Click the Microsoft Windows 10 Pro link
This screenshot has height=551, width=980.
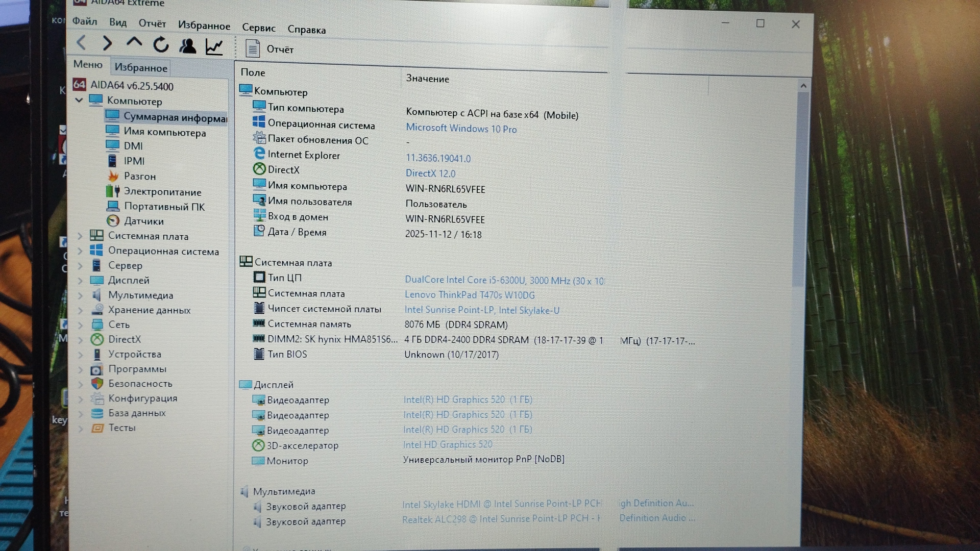click(x=461, y=129)
